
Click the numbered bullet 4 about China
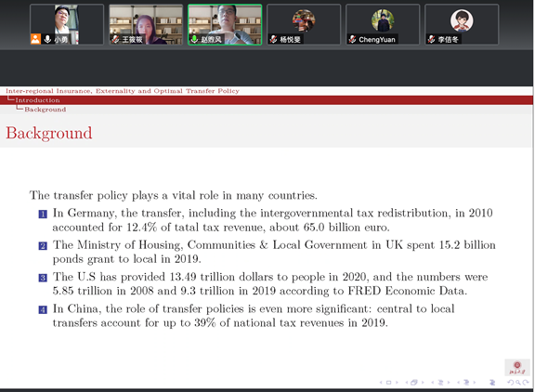(x=43, y=309)
